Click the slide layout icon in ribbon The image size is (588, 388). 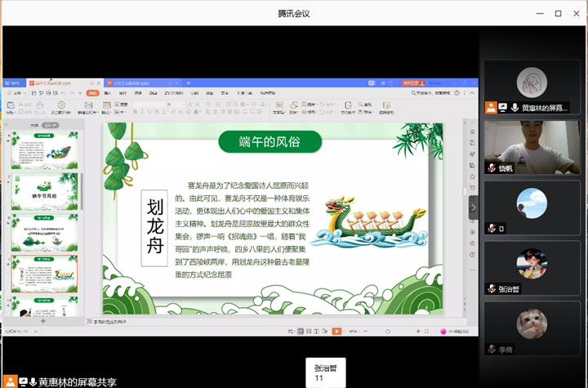tap(106, 105)
